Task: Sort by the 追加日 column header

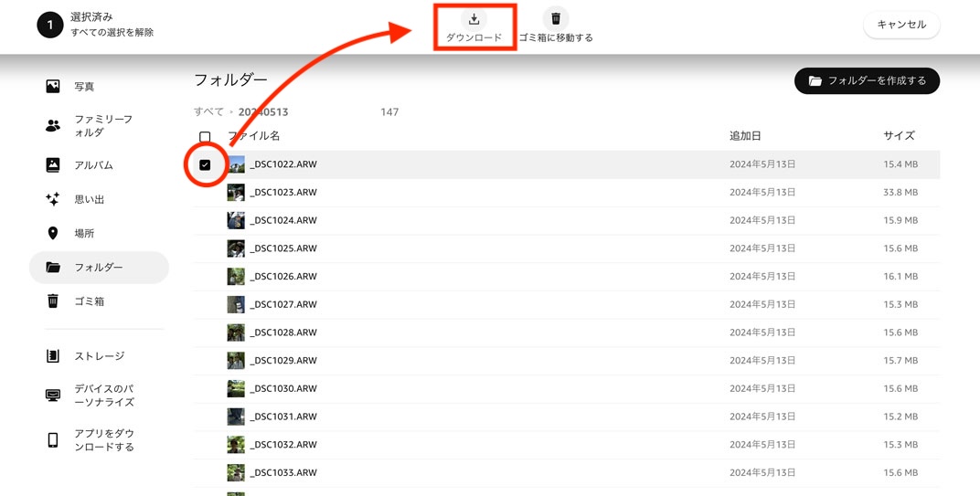Action: pos(745,135)
